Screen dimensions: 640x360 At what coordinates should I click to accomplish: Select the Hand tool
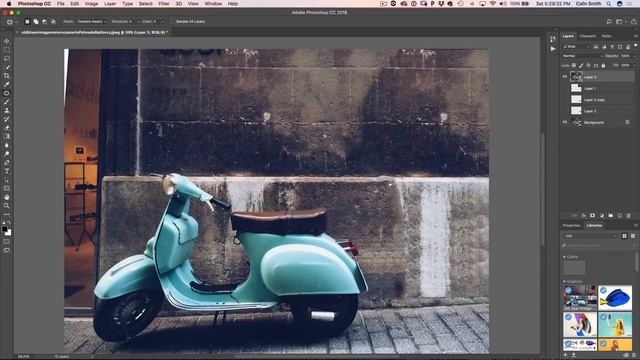pyautogui.click(x=7, y=197)
